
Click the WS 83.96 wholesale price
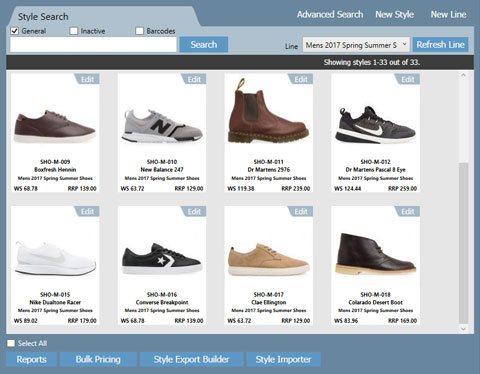[x=346, y=321]
